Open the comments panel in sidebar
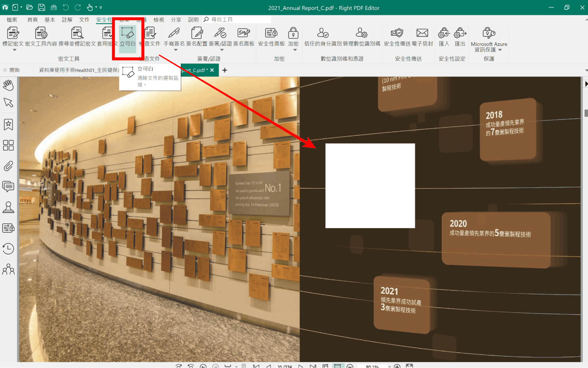588x368 pixels. tap(8, 187)
